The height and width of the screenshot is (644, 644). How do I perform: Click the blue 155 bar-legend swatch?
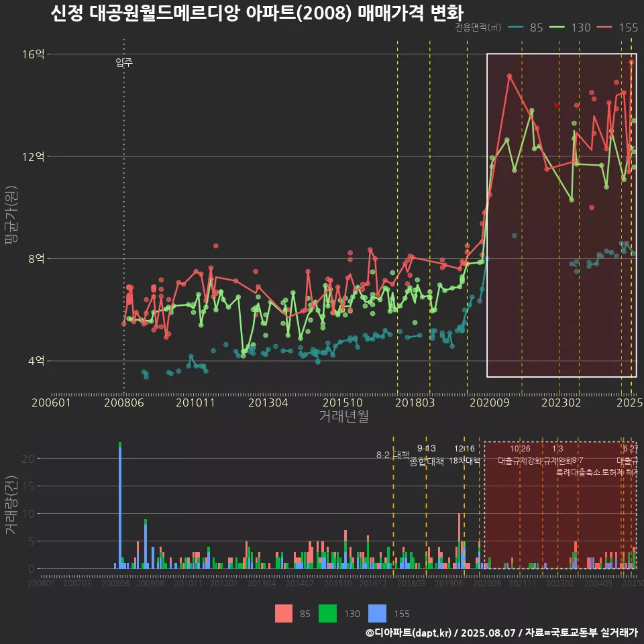[x=378, y=614]
